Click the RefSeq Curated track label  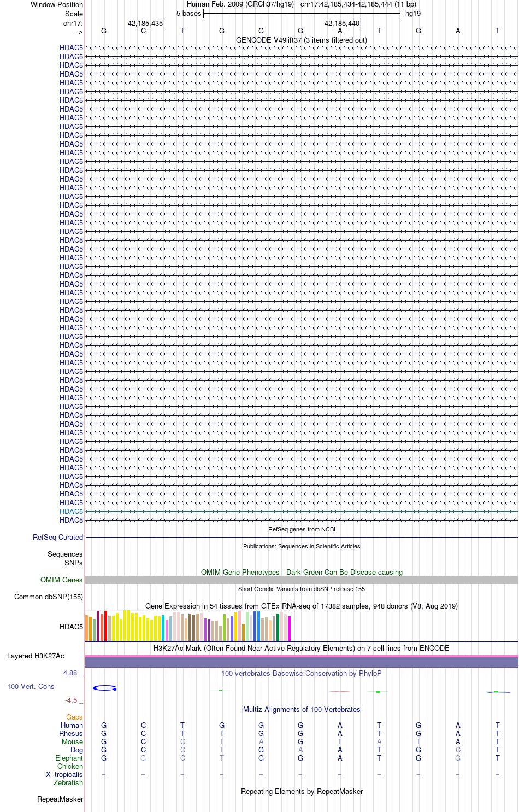[58, 537]
